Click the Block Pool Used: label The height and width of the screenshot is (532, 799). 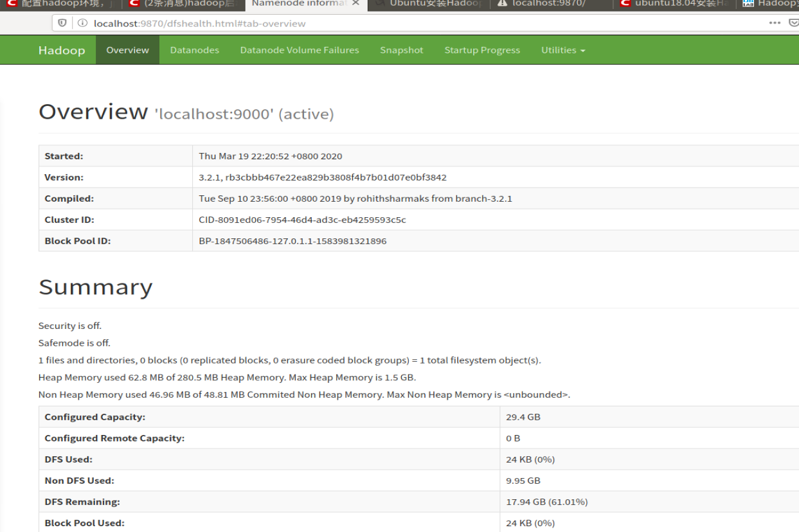pos(85,523)
